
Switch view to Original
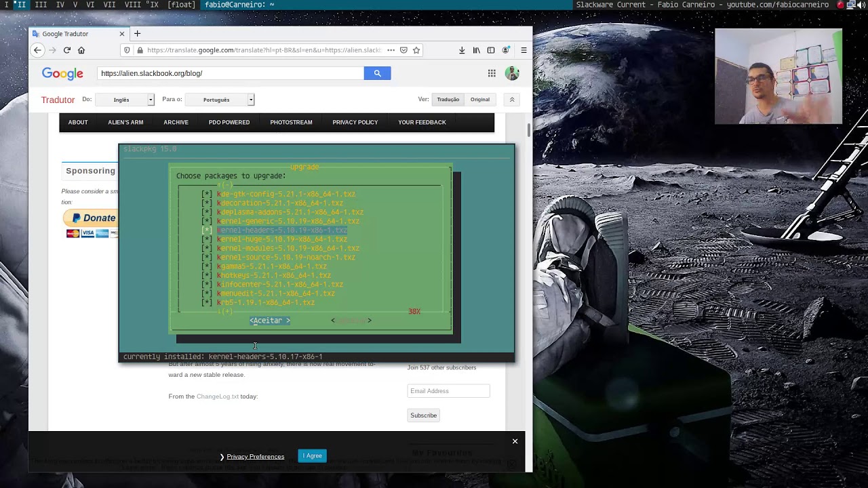coord(479,100)
